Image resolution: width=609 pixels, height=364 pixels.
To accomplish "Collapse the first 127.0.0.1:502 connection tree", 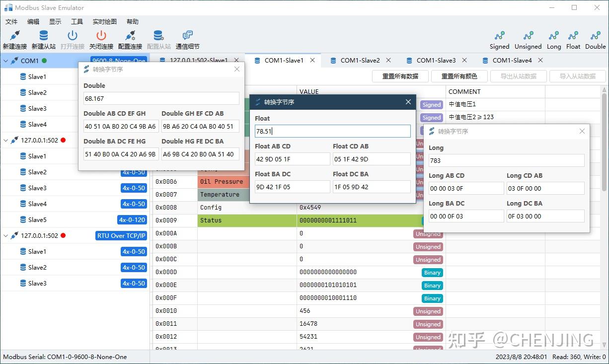I will tap(6, 140).
